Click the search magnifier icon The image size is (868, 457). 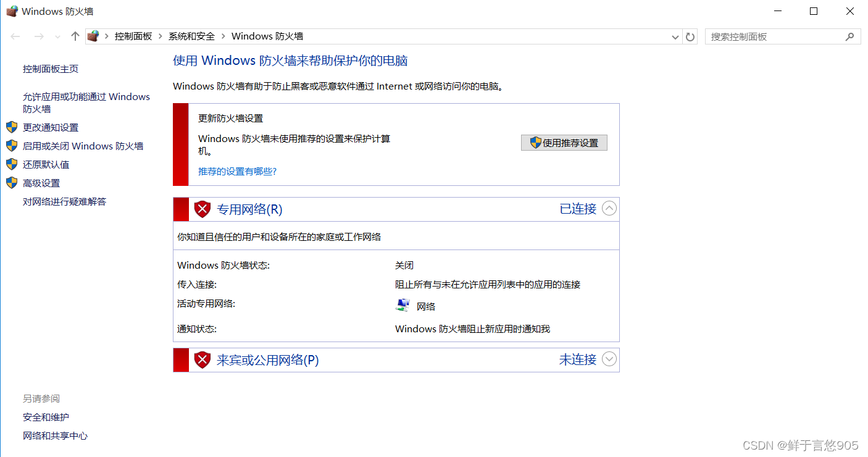[850, 37]
